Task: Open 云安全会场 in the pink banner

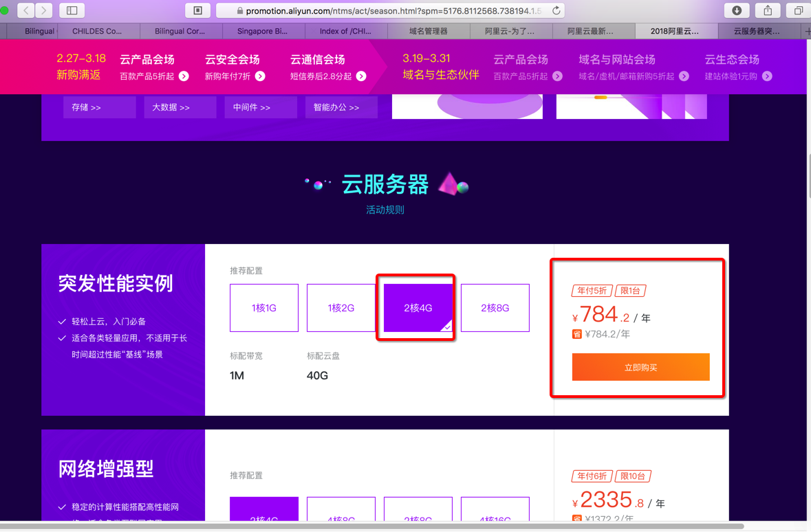Action: (233, 60)
